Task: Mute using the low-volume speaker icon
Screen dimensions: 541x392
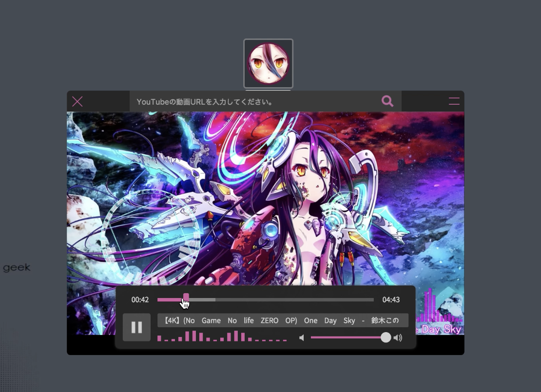Action: pos(302,337)
